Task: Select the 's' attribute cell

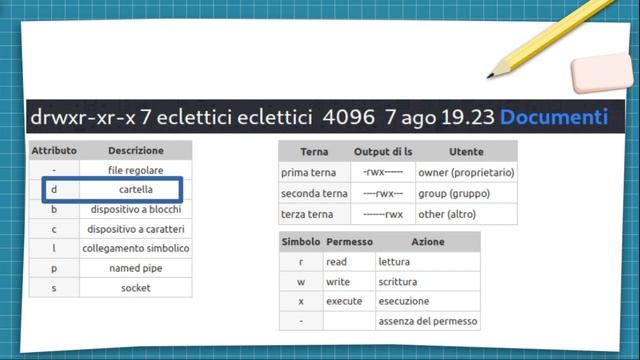Action: [x=54, y=288]
